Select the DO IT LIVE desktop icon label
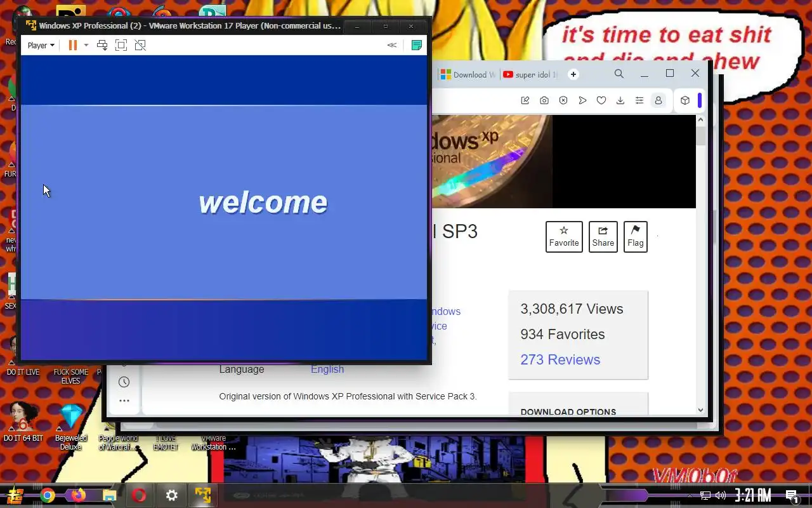 [23, 373]
